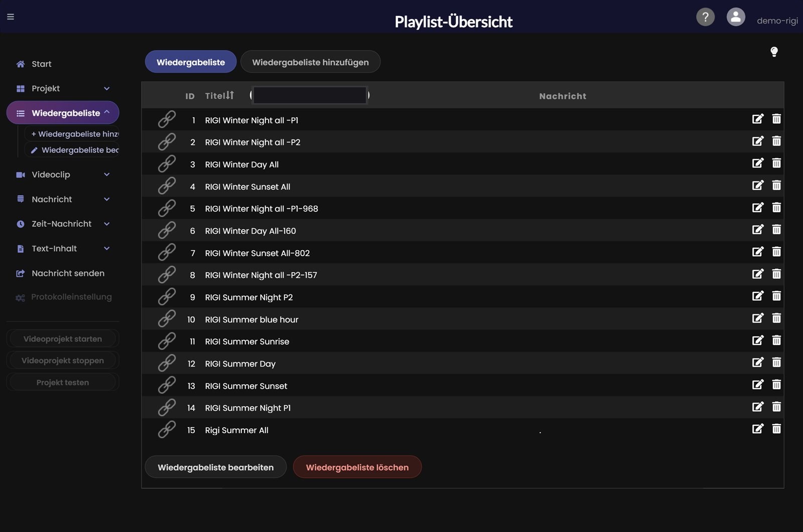This screenshot has width=803, height=532.
Task: Delete playlist RIGI Winter Night all -P1-968
Action: pos(776,207)
